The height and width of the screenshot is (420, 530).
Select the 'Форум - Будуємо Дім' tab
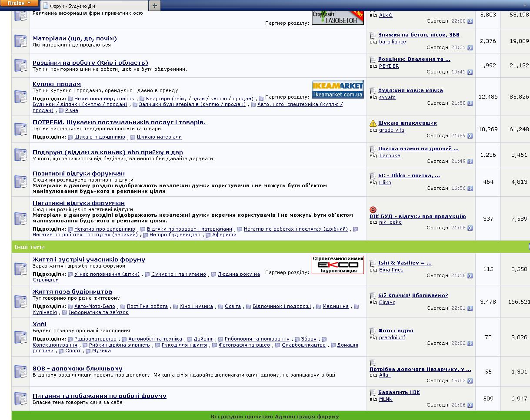(93, 6)
